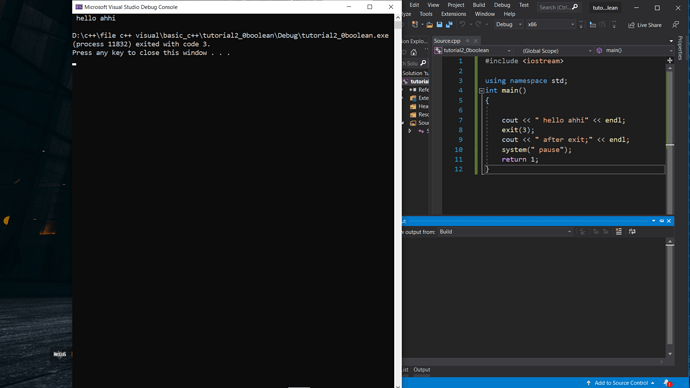Click the Find Message in Code output icon
Image resolution: width=690 pixels, height=388 pixels.
coord(583,231)
